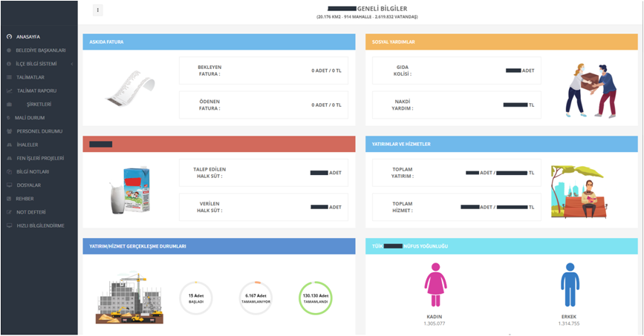
Task: Open Hızlı Bilgilendirme link
Action: [40, 225]
